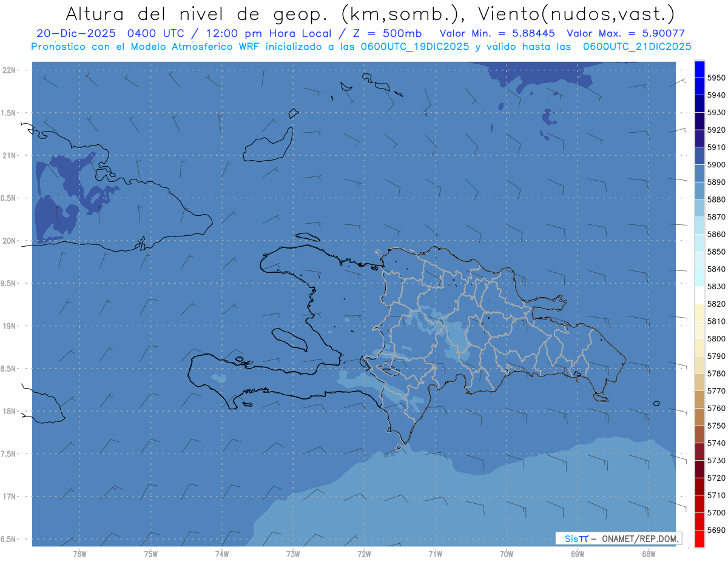Screen dimensions: 728x562
Task: Click 'Valor Max. = 5.90077'
Action: point(626,33)
